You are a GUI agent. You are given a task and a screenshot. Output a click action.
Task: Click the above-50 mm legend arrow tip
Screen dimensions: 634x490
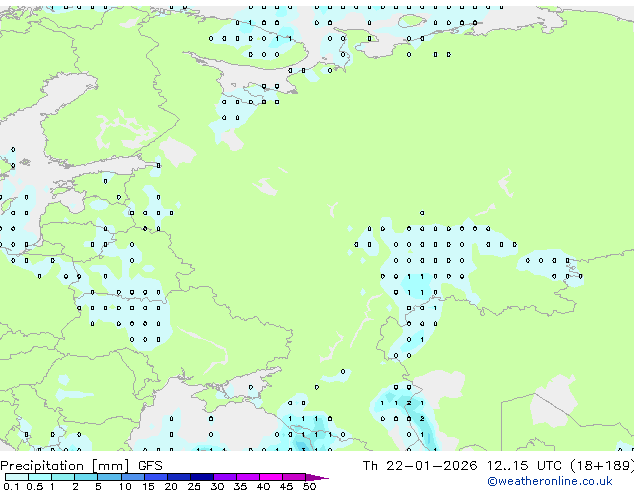tap(317, 477)
